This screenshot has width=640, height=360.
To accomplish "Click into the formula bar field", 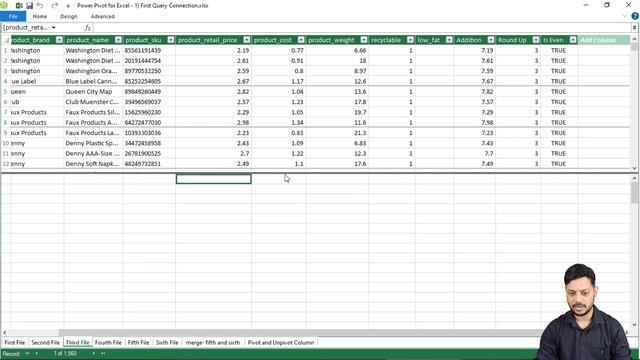I will 362,27.
